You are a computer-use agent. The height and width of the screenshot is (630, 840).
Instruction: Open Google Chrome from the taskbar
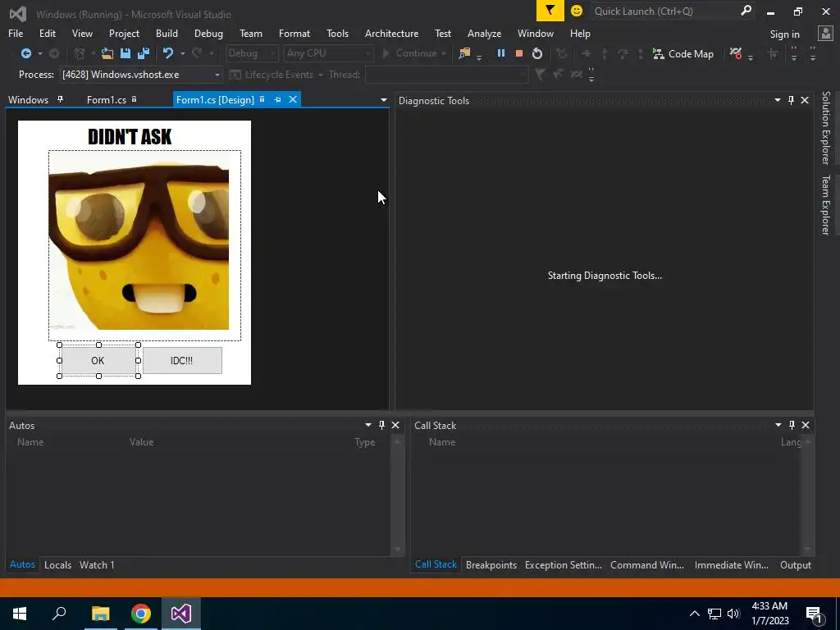click(x=141, y=614)
